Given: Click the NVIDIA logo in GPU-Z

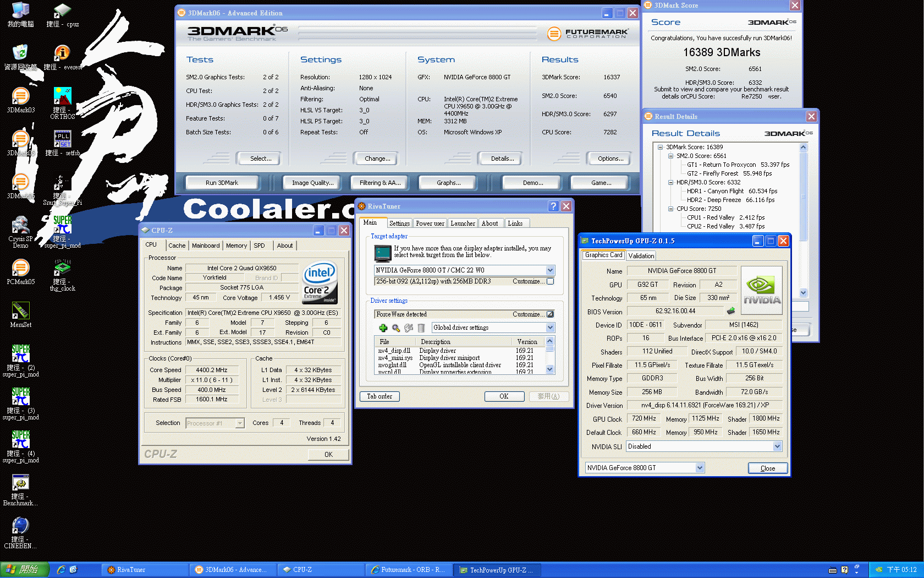Looking at the screenshot, I should point(762,290).
